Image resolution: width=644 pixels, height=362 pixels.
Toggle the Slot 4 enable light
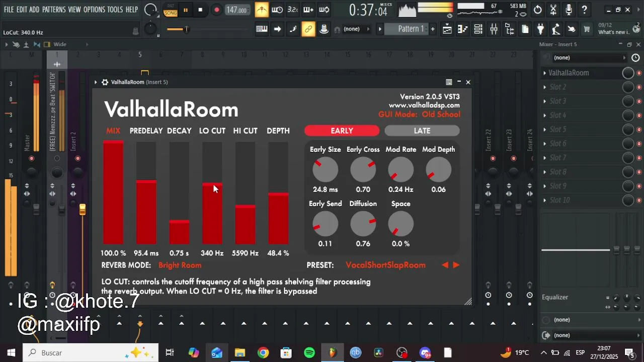[x=639, y=115]
